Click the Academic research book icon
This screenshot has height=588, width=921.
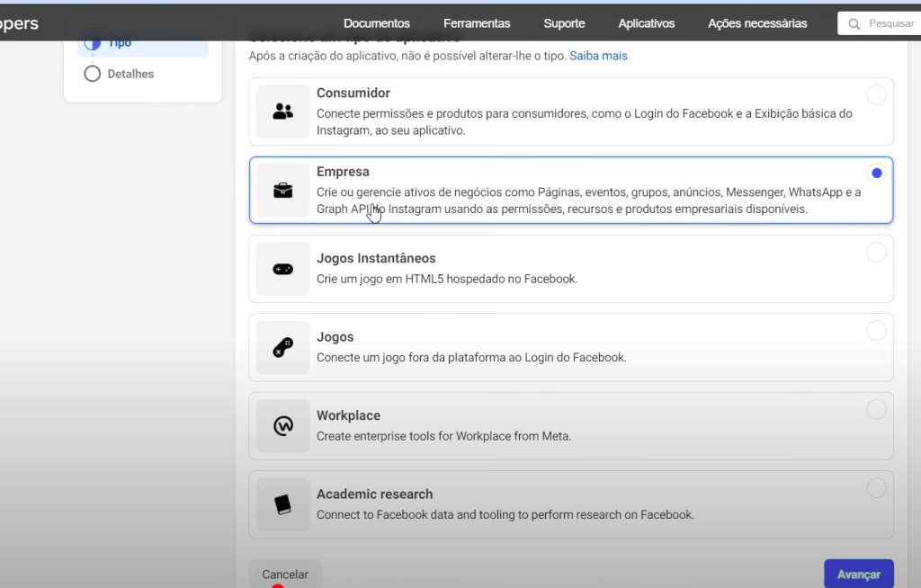[282, 504]
